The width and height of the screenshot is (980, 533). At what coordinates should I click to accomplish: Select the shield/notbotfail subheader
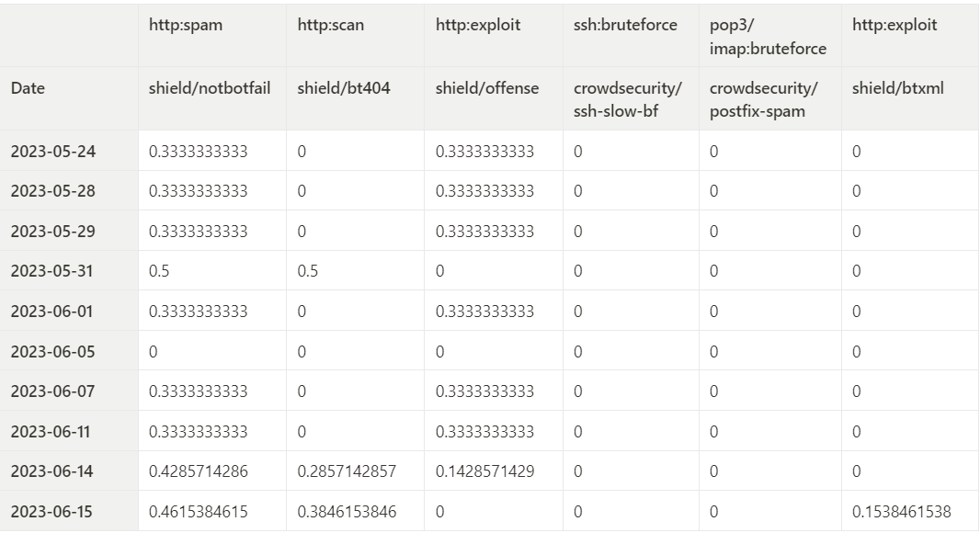[x=210, y=89]
